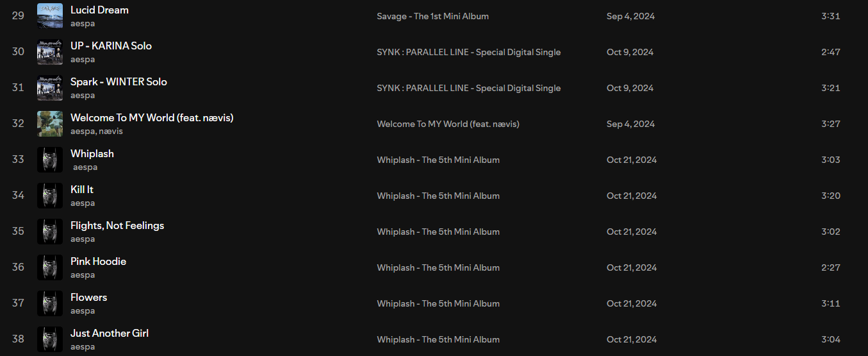This screenshot has height=356, width=868.
Task: Click the Flowers track album cover
Action: (50, 303)
